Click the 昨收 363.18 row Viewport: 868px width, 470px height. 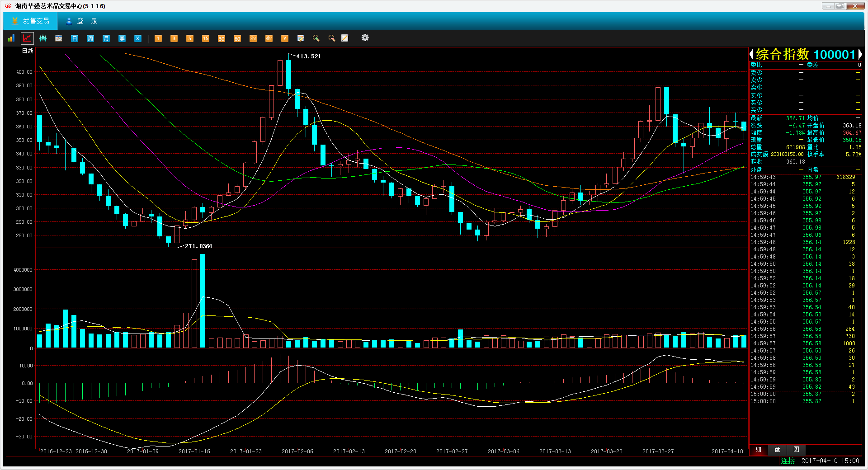[x=778, y=162]
